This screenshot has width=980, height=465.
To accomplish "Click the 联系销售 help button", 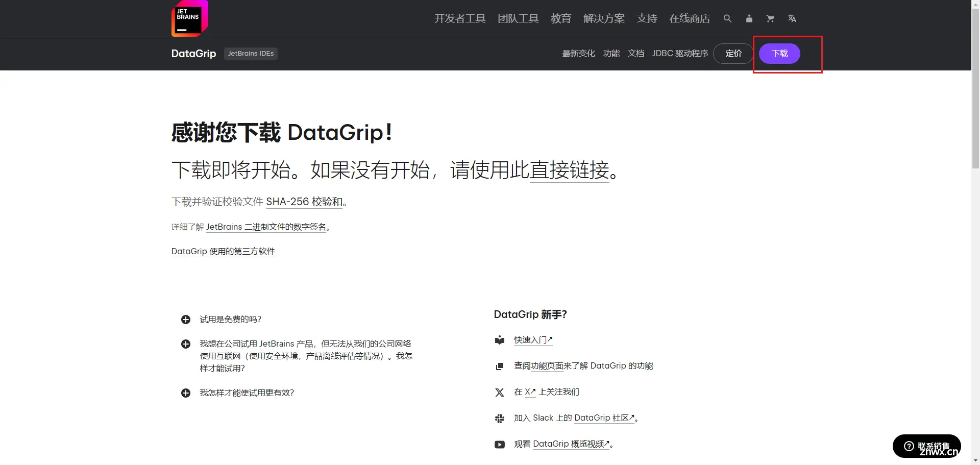I will 927,446.
